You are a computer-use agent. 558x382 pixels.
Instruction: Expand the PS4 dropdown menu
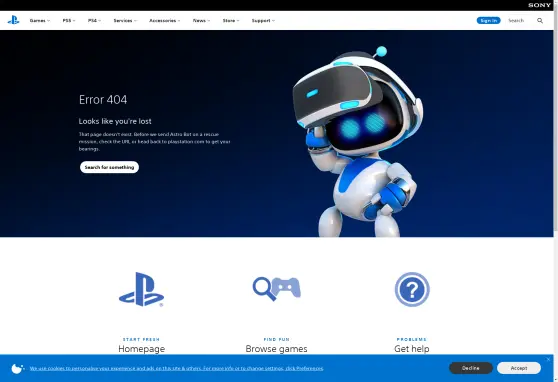[x=94, y=21]
